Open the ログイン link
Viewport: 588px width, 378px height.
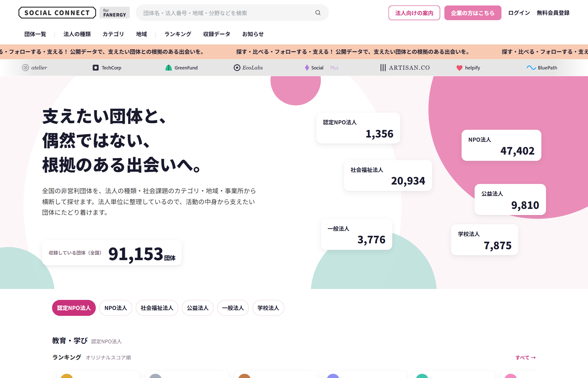click(x=519, y=13)
